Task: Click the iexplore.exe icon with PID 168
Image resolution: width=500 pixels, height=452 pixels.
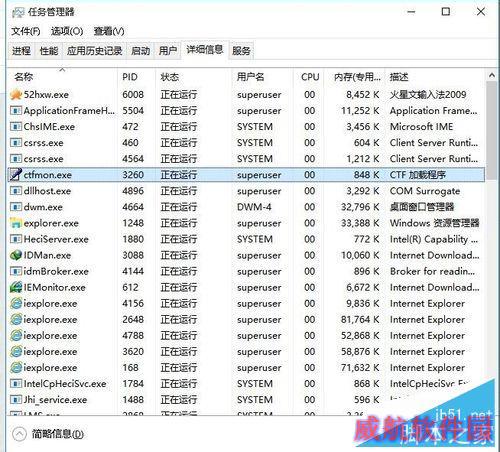Action: 16,367
